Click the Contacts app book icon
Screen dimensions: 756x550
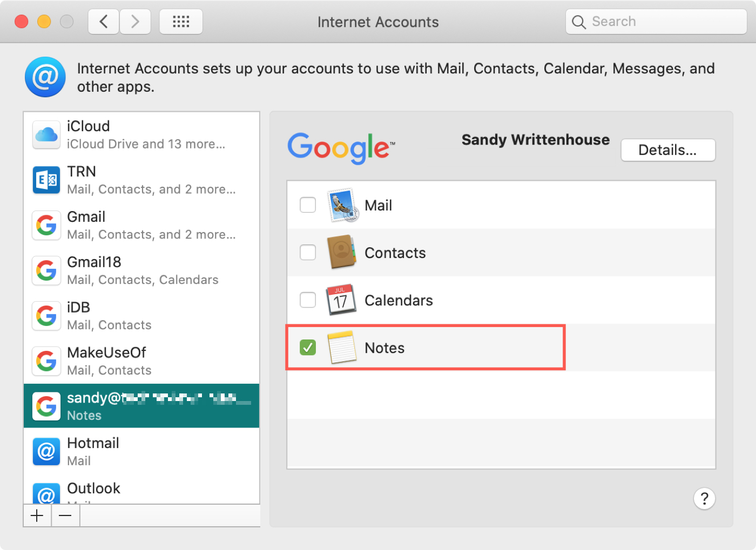(x=341, y=252)
